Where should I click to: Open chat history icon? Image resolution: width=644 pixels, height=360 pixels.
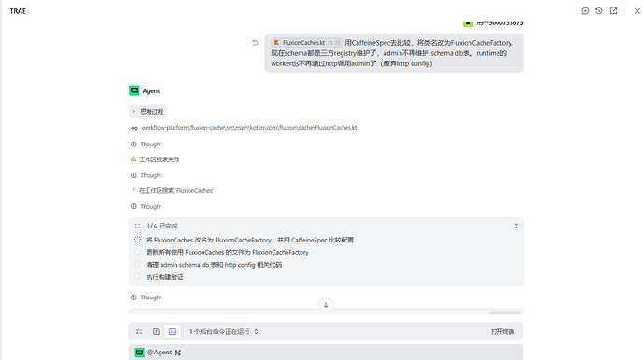(x=599, y=11)
